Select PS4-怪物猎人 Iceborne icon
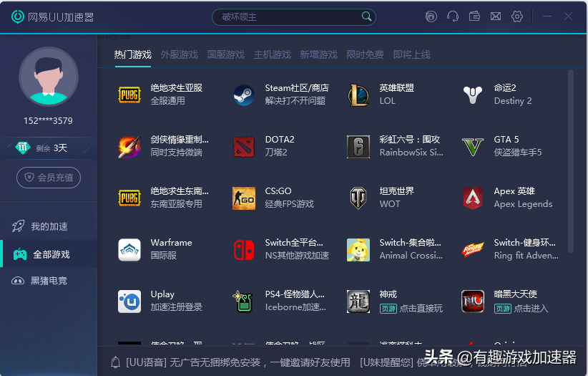The height and width of the screenshot is (376, 588). tap(244, 302)
